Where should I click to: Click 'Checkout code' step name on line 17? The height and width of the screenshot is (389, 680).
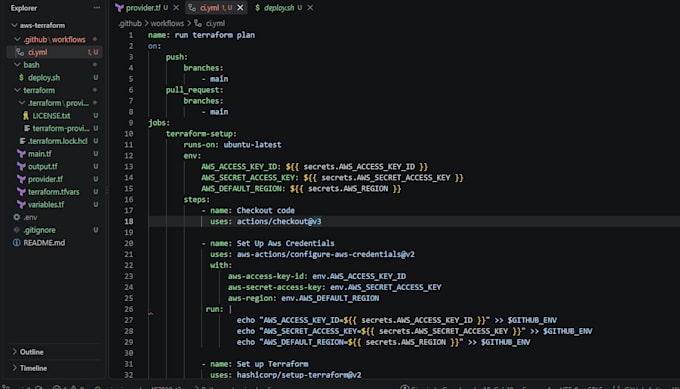point(265,210)
